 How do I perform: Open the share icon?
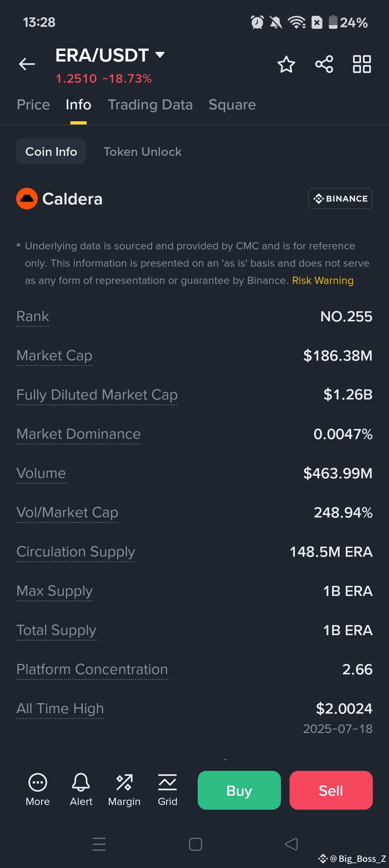(x=324, y=64)
